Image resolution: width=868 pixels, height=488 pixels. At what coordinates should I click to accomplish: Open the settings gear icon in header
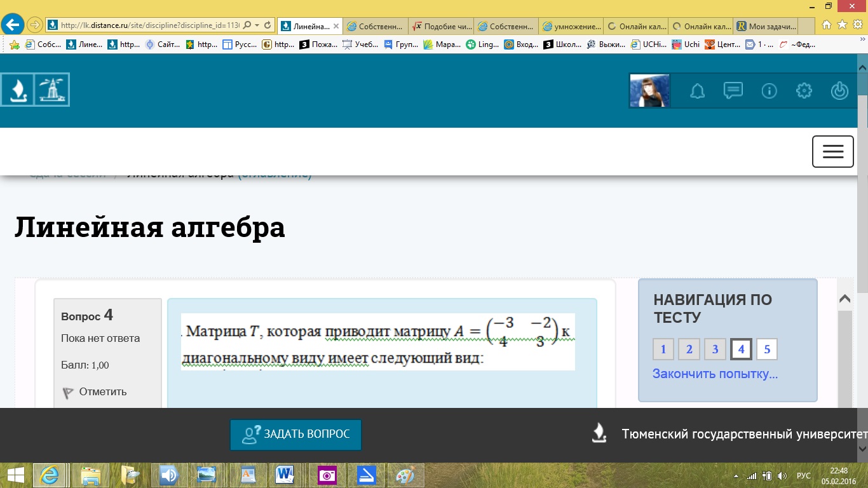pos(804,91)
